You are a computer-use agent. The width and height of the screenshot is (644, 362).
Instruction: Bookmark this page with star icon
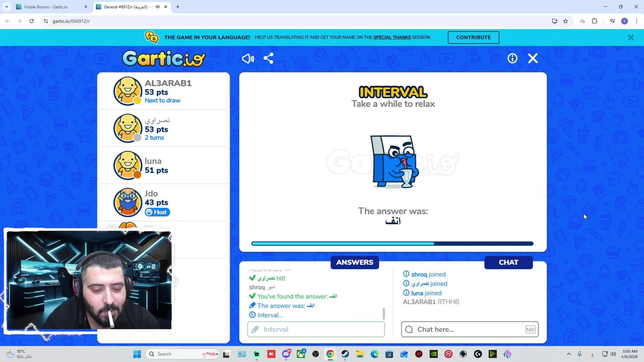tap(566, 21)
